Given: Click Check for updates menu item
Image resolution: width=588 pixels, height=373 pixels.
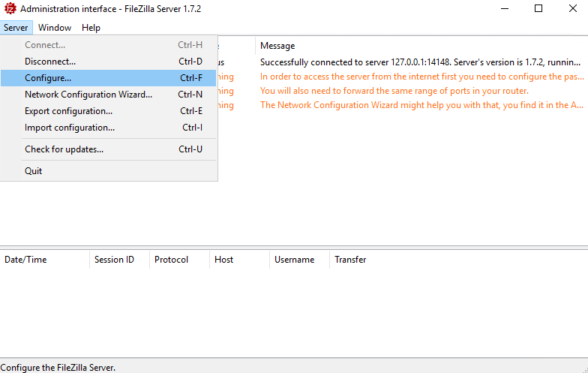Looking at the screenshot, I should point(64,149).
